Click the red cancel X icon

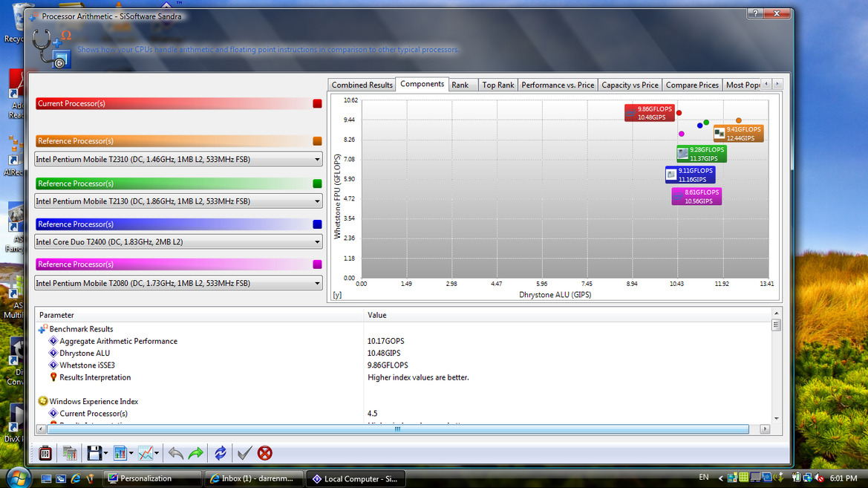pos(265,453)
